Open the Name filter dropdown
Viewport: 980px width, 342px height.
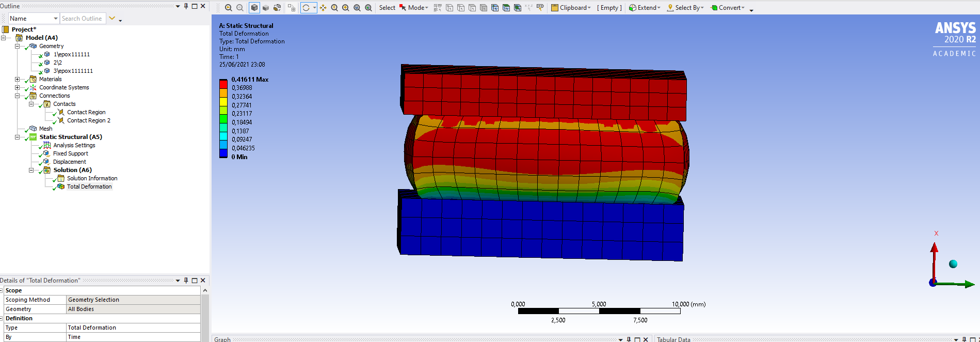click(56, 19)
